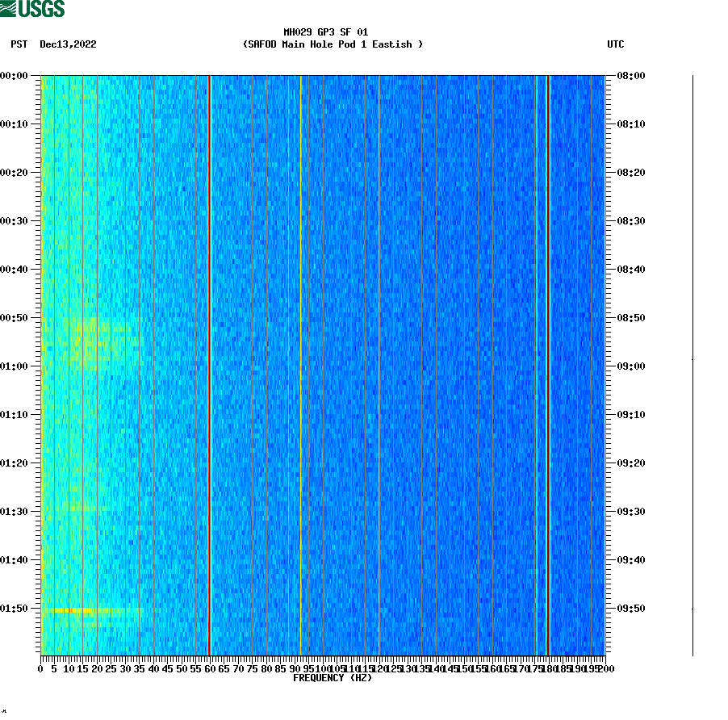728x720 pixels.
Task: Click the UTC label
Action: tap(617, 45)
